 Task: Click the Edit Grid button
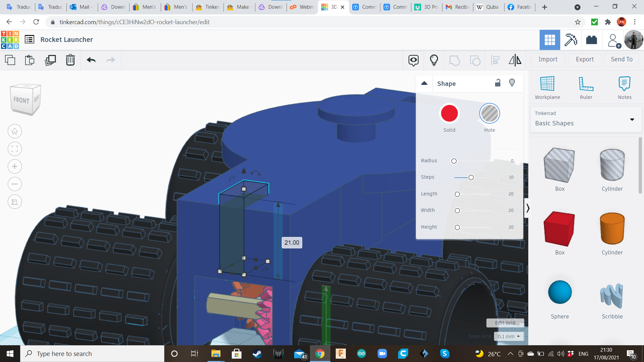(x=505, y=322)
